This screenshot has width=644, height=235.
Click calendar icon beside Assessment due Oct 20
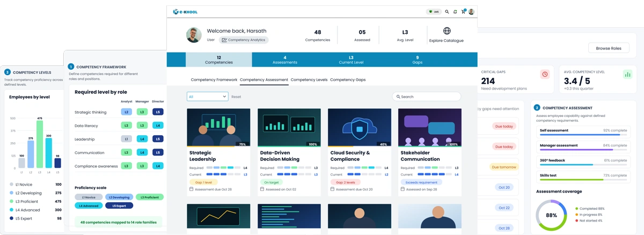coord(333,189)
